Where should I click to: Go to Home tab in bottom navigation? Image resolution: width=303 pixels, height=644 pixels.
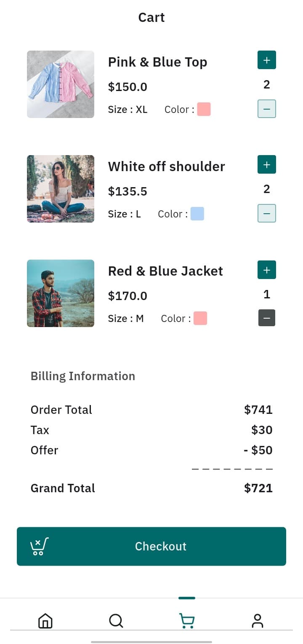(x=45, y=620)
